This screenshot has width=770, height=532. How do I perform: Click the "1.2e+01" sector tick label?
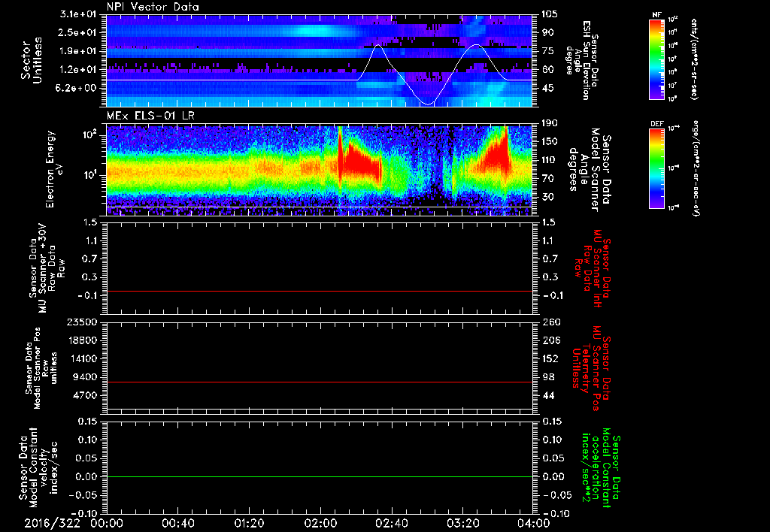pyautogui.click(x=78, y=70)
